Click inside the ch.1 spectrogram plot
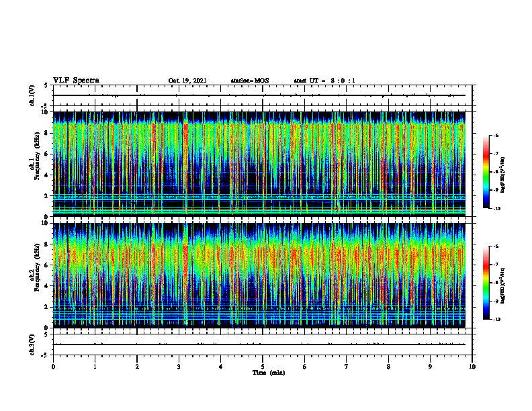The width and height of the screenshot is (532, 411). (259, 164)
